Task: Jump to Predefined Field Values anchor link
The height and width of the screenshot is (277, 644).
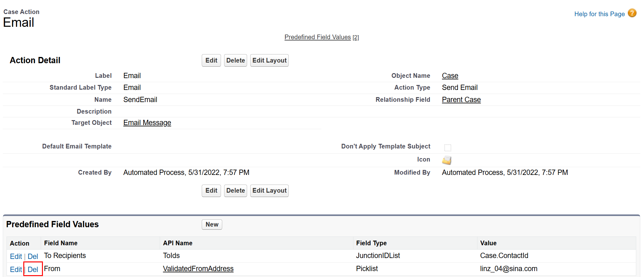Action: point(317,37)
